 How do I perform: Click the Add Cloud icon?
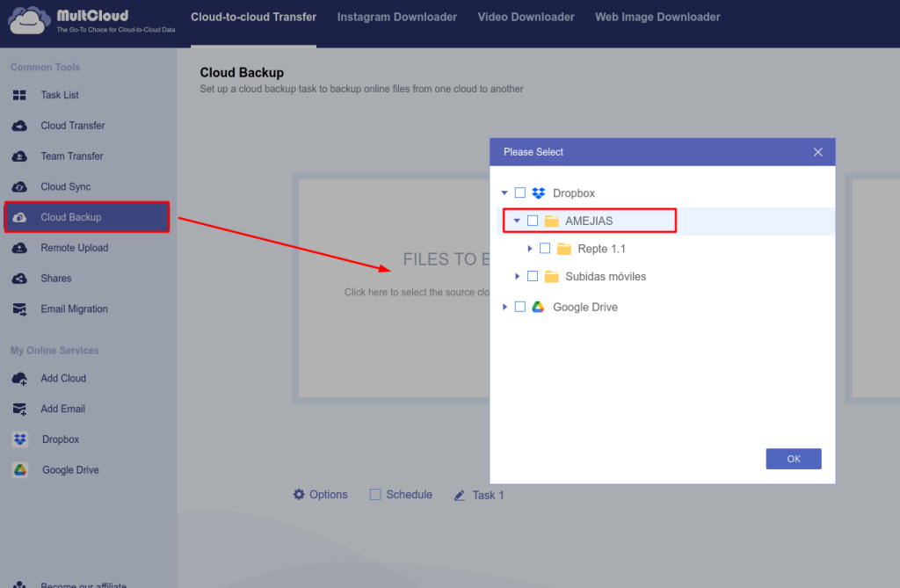click(19, 379)
